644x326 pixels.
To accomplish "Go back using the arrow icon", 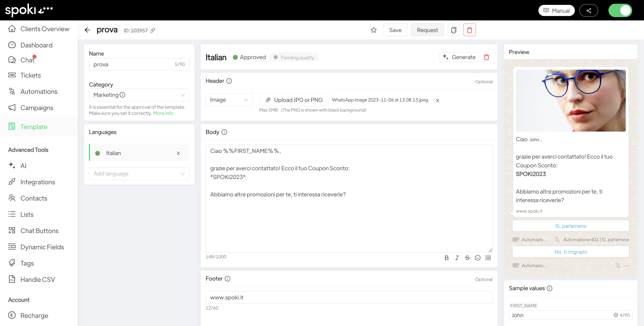I will [87, 30].
